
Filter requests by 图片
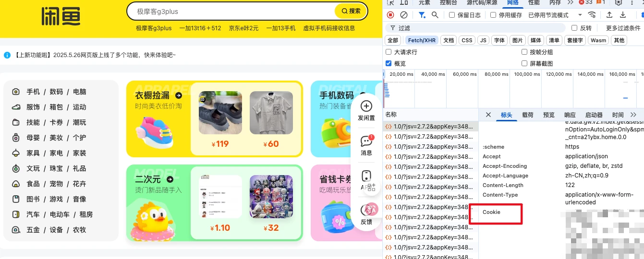517,40
